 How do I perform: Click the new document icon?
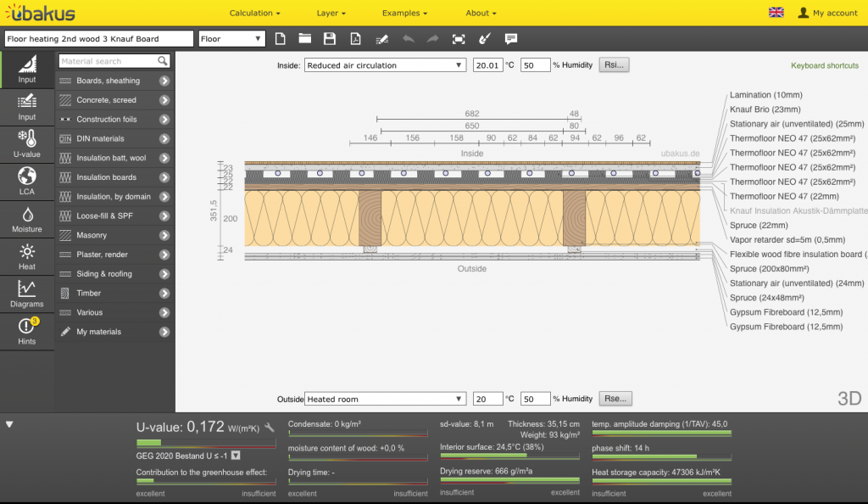point(281,39)
